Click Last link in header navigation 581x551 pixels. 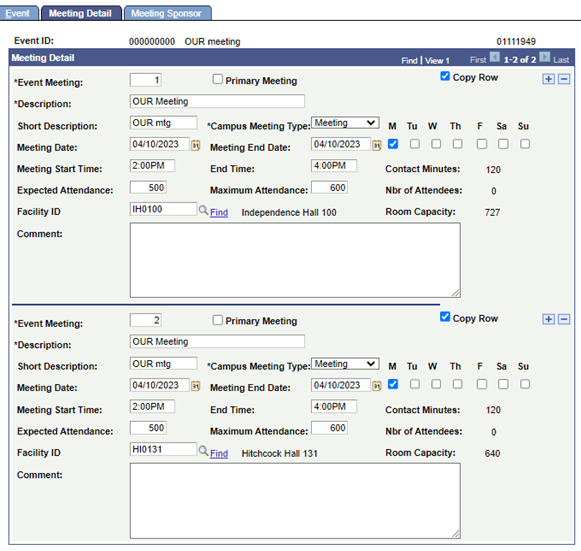pyautogui.click(x=561, y=60)
